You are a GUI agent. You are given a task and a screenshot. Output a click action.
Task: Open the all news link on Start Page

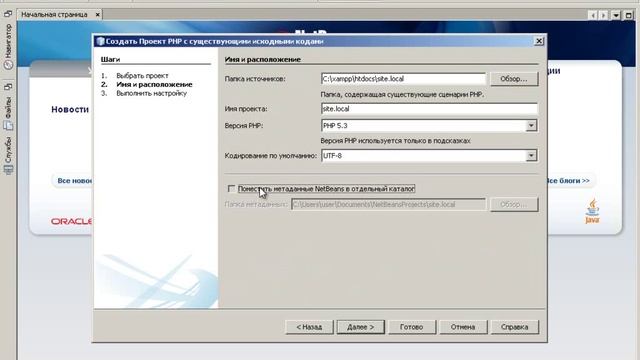74,181
